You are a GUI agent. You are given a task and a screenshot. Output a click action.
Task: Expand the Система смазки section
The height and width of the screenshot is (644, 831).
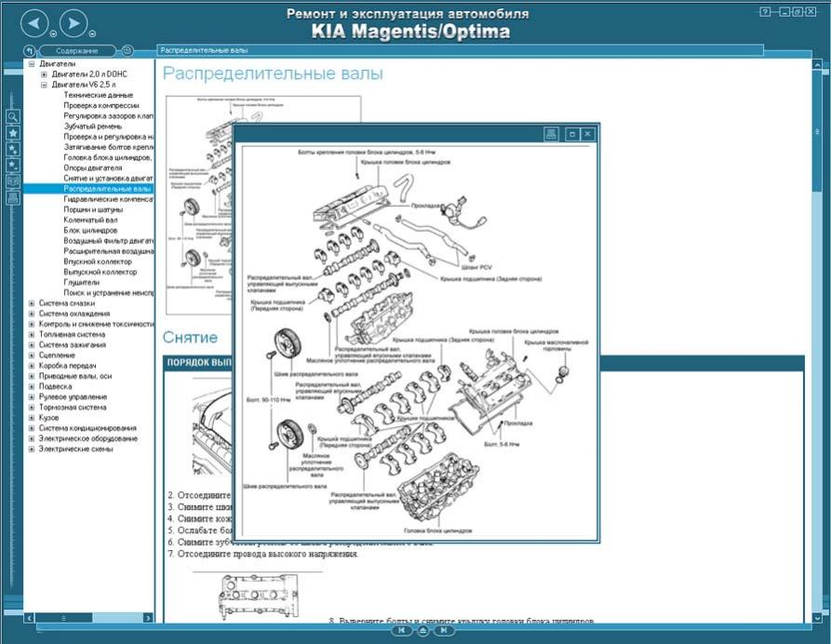[x=32, y=303]
